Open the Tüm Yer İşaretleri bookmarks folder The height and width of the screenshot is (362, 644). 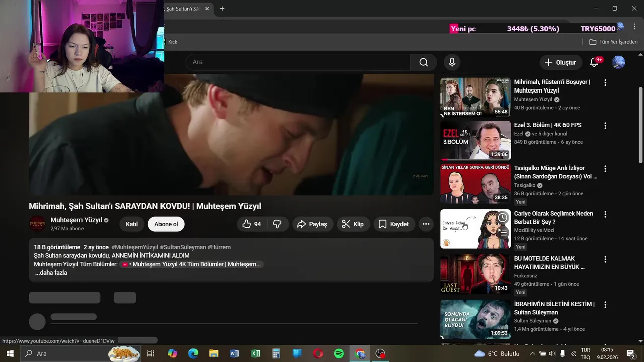pos(613,42)
